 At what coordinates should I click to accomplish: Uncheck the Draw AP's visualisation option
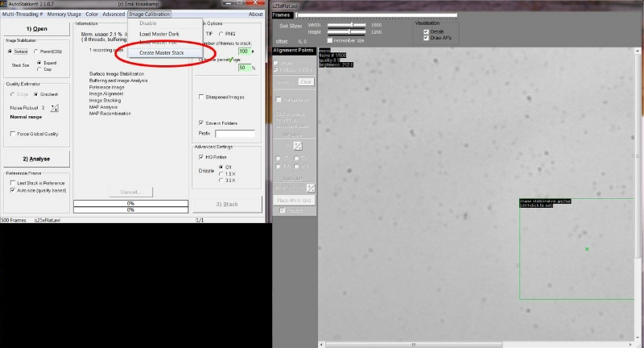coord(425,38)
